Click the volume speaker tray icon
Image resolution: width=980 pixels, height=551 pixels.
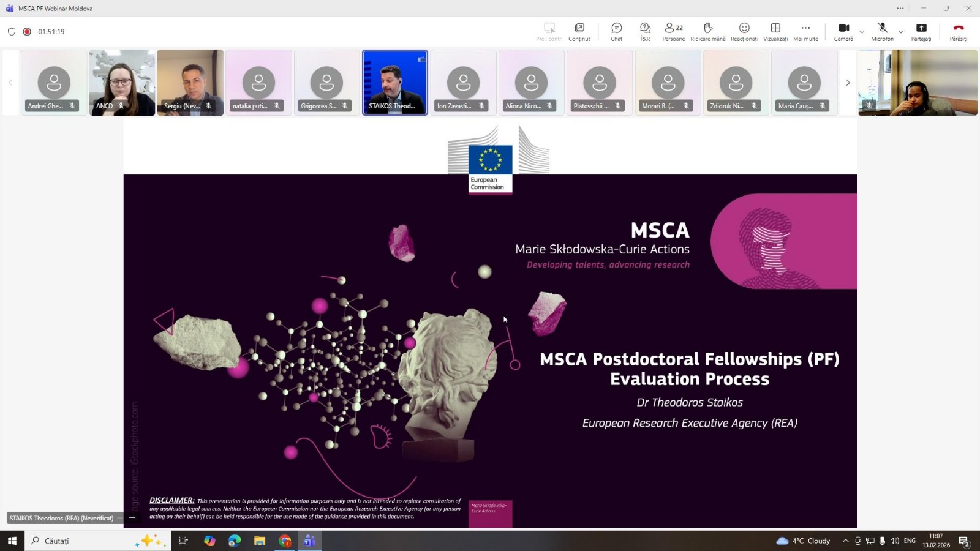pos(894,541)
